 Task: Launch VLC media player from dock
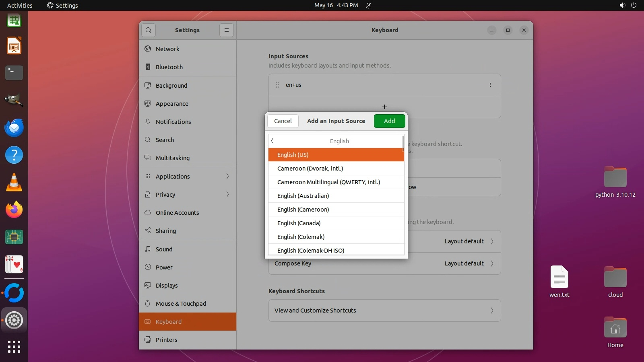click(14, 183)
